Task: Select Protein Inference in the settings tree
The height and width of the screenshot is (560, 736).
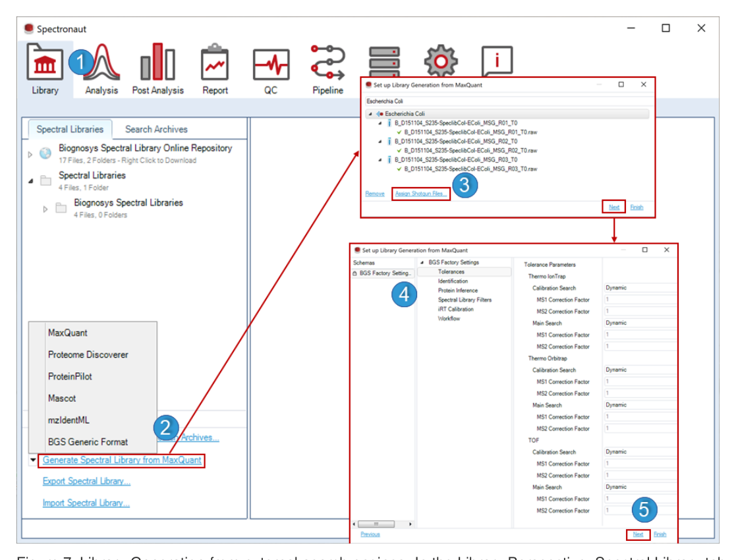Action: click(458, 291)
